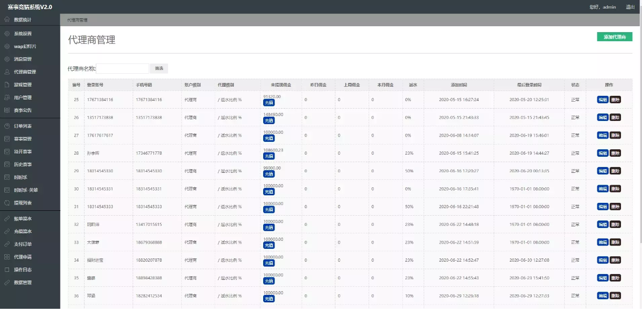
Task: Open 赛事公告 in the sidebar
Action: click(22, 111)
